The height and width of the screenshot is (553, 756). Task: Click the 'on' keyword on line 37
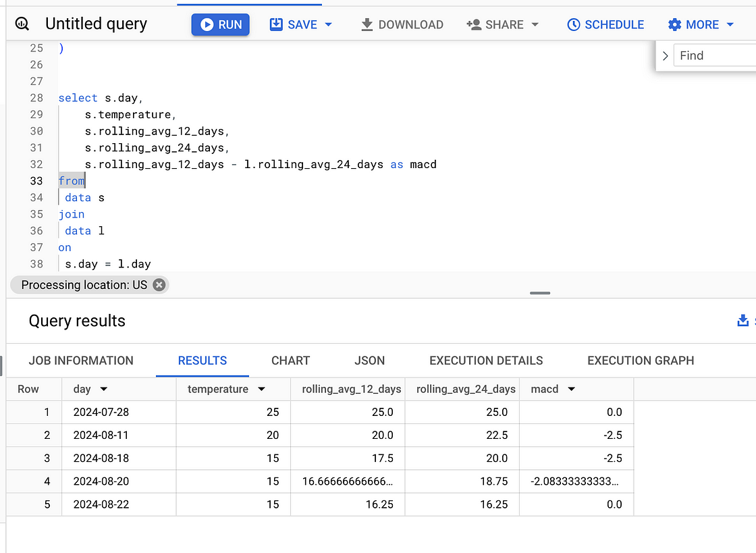click(65, 248)
